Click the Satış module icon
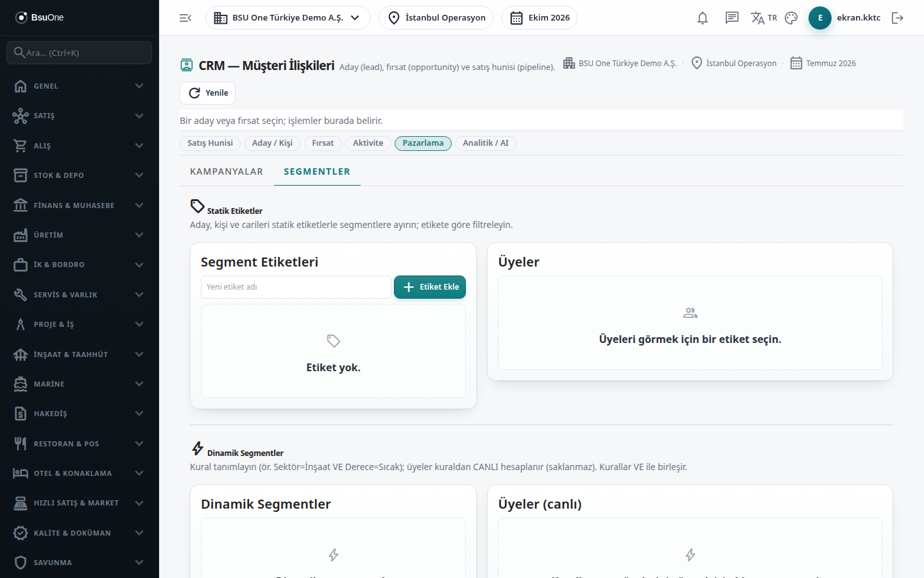 pyautogui.click(x=21, y=116)
